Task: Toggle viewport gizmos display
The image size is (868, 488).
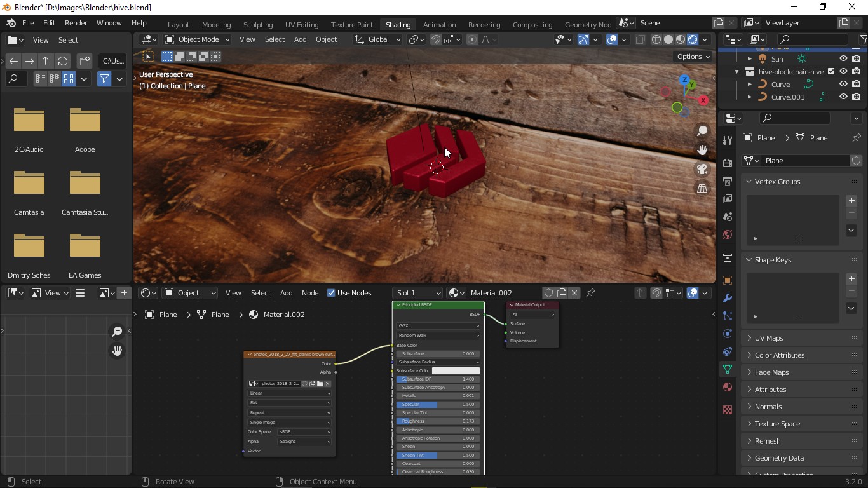Action: pyautogui.click(x=583, y=39)
